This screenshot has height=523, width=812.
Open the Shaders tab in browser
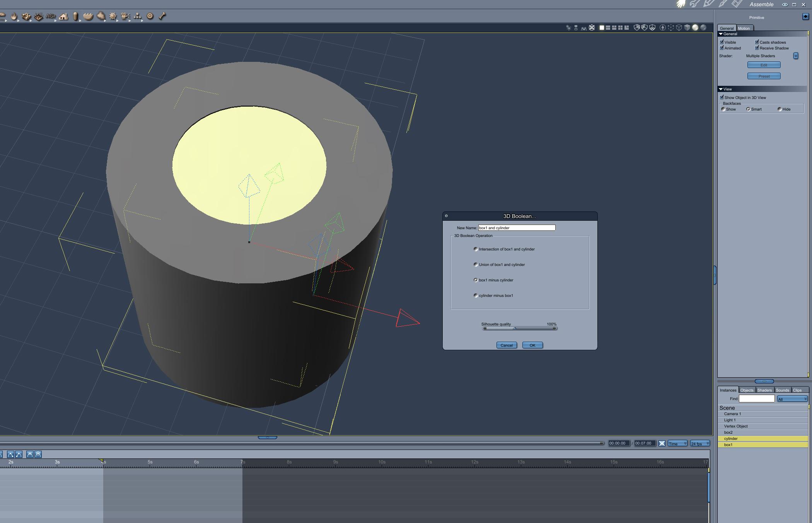[764, 390]
